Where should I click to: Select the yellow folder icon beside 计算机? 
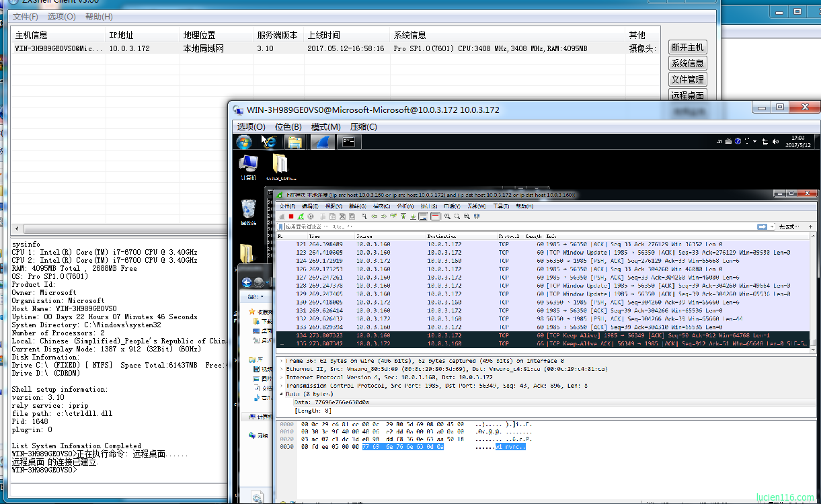[280, 168]
